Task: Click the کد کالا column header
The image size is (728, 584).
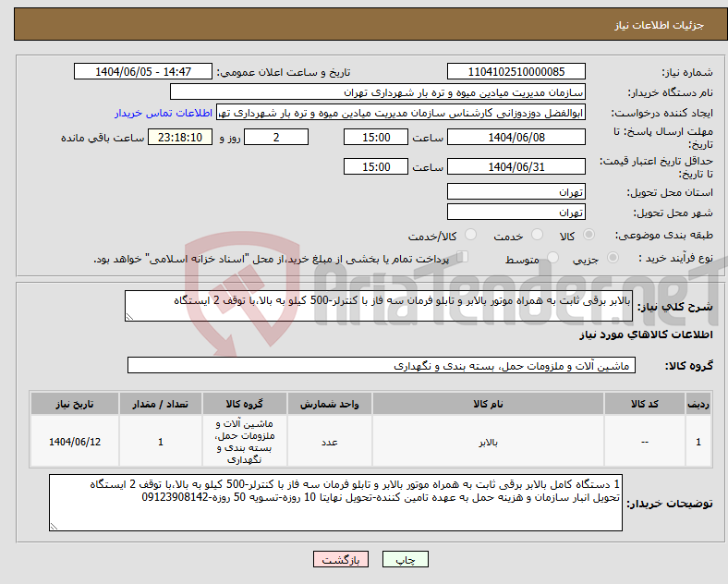Action: [x=645, y=404]
